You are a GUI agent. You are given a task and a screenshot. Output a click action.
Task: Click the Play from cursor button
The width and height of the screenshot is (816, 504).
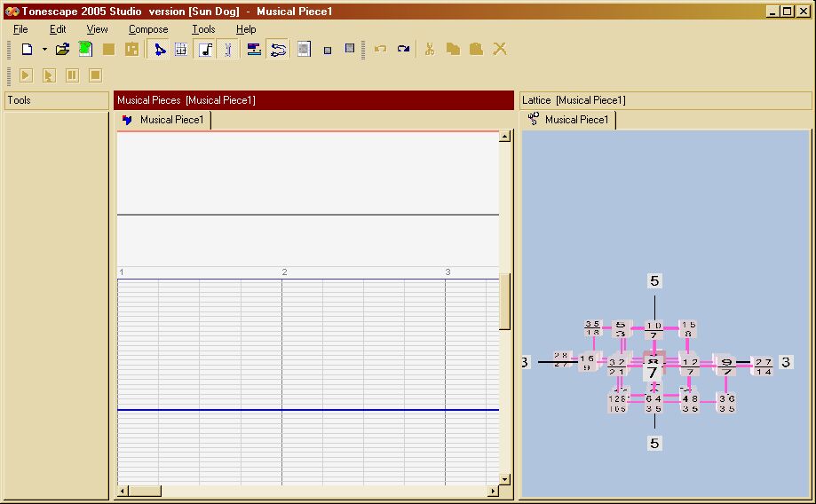pos(49,75)
